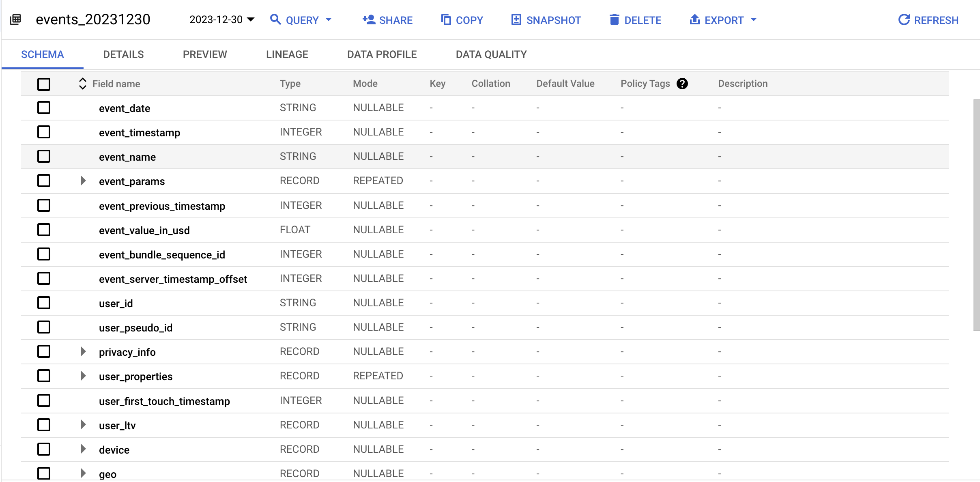Screen dimensions: 980x482
Task: Click the Query magnifier icon
Action: (x=275, y=19)
